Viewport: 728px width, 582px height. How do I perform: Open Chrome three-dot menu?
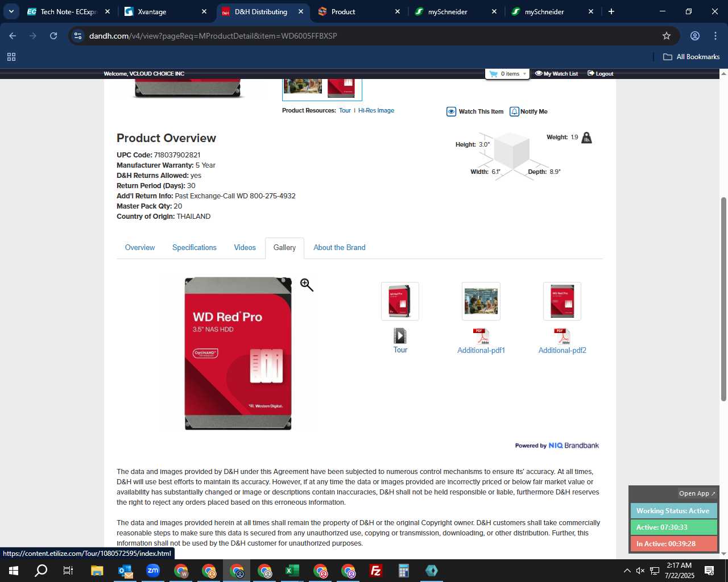click(715, 36)
